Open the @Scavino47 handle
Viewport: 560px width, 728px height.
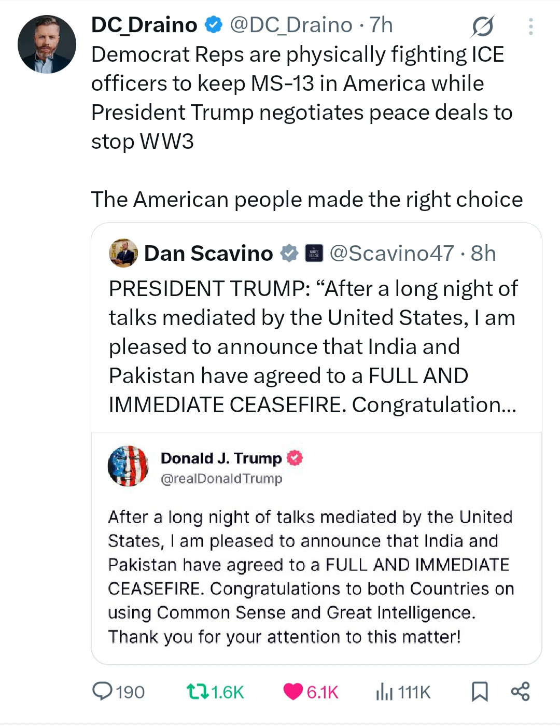point(391,254)
